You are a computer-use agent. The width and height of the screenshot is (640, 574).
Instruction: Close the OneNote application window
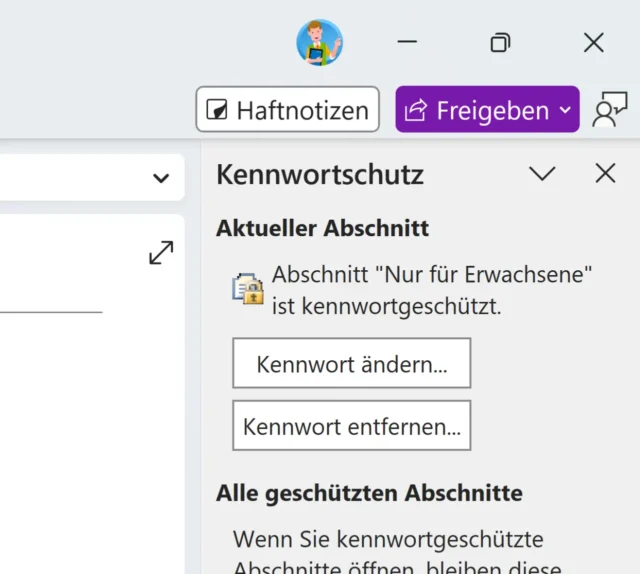point(593,42)
